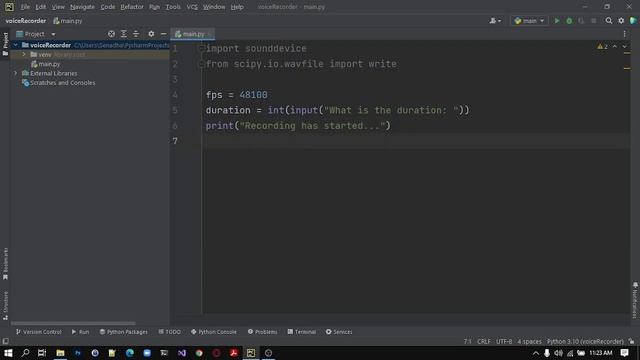The image size is (640, 360).
Task: Click Python 3.10 interpreter widget
Action: [x=585, y=342]
